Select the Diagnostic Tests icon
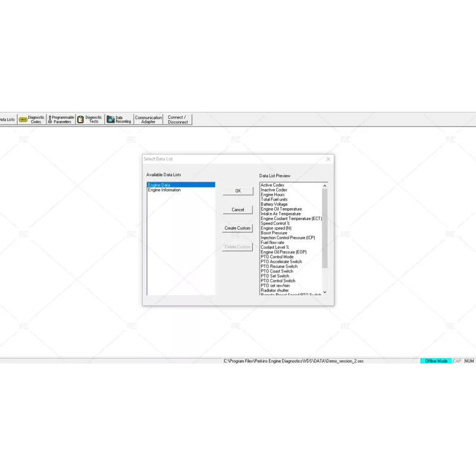This screenshot has height=476, width=476. [90, 119]
